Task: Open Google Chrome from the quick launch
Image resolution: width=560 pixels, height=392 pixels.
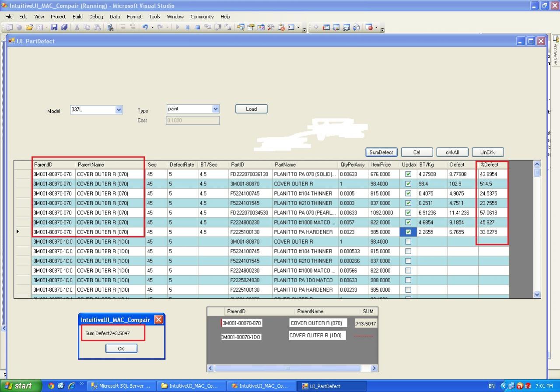Action: tap(51, 386)
